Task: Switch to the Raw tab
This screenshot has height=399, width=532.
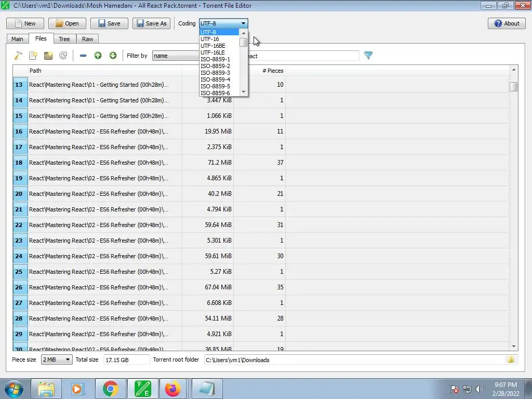Action: pos(87,38)
